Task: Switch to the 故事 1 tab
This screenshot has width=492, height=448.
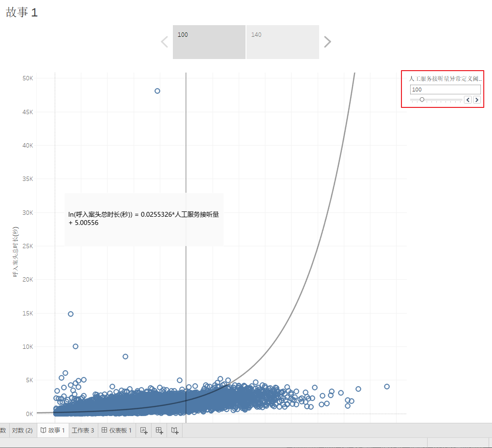Action: (53, 430)
